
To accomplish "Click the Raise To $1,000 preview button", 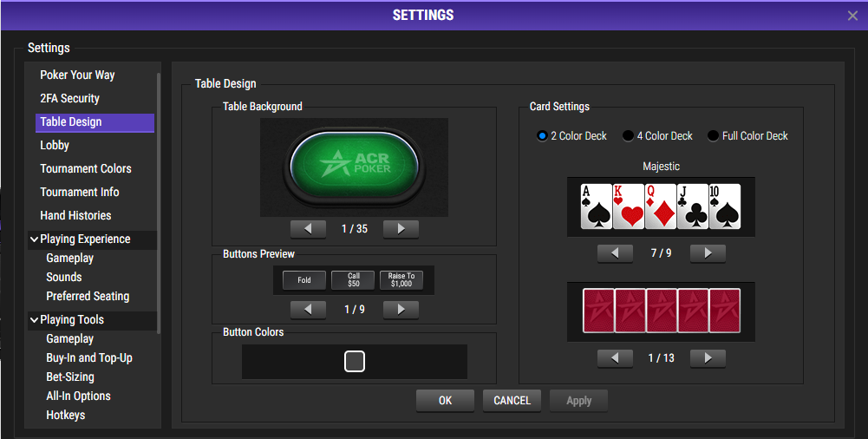I will pos(401,280).
